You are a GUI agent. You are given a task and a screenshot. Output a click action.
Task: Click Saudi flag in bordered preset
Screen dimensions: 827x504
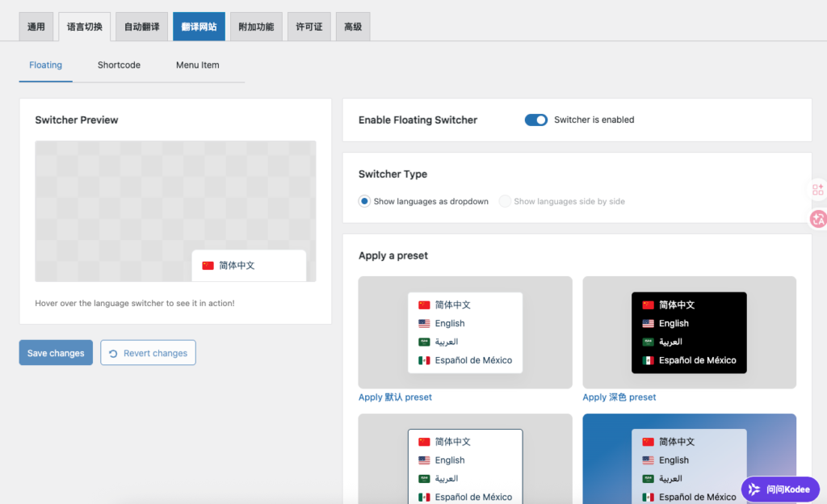(x=424, y=479)
